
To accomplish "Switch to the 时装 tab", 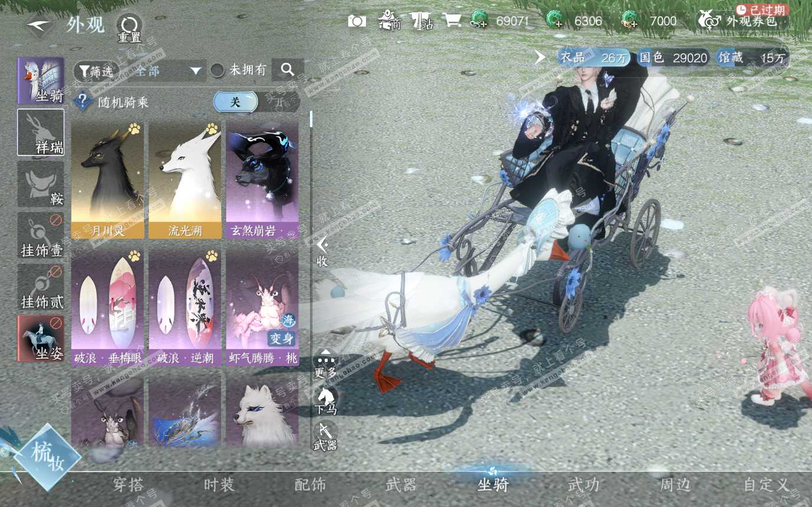I will (219, 485).
